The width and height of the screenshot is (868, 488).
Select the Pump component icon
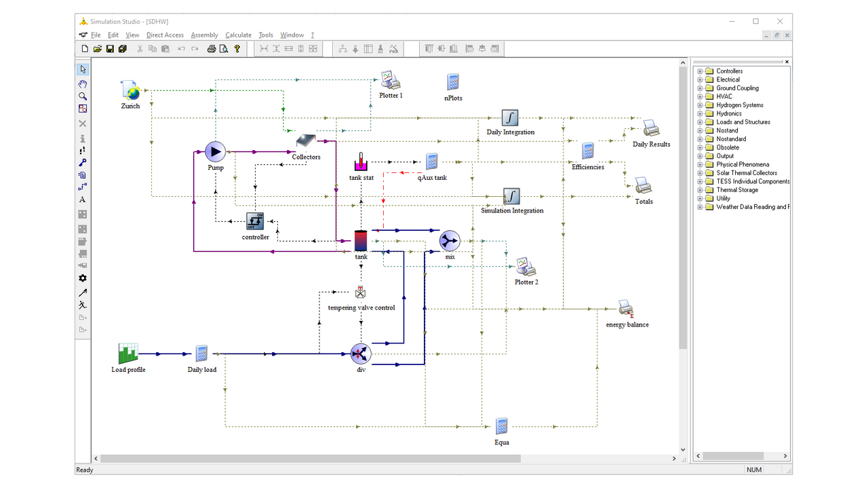tap(215, 152)
